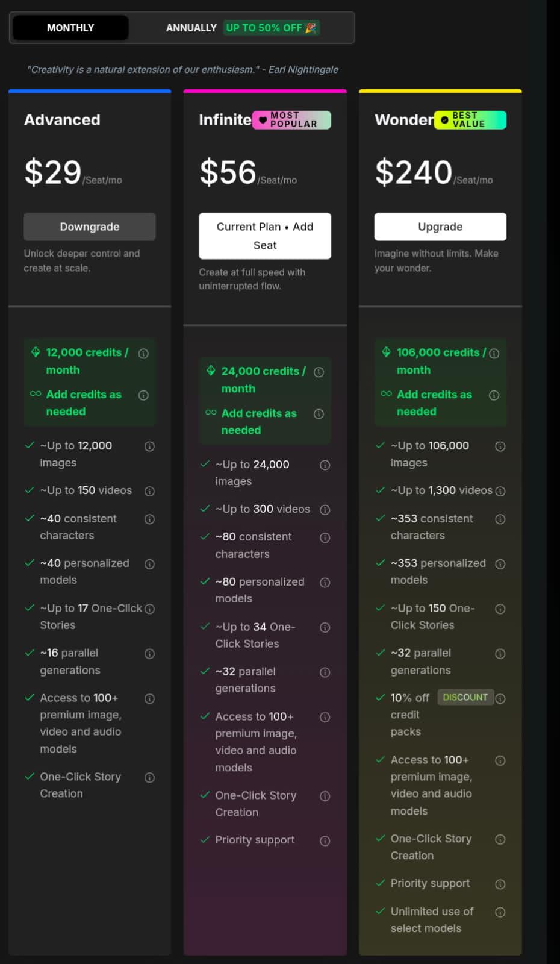This screenshot has height=964, width=560.
Task: Click Downgrade button on Advanced plan
Action: [x=90, y=227]
